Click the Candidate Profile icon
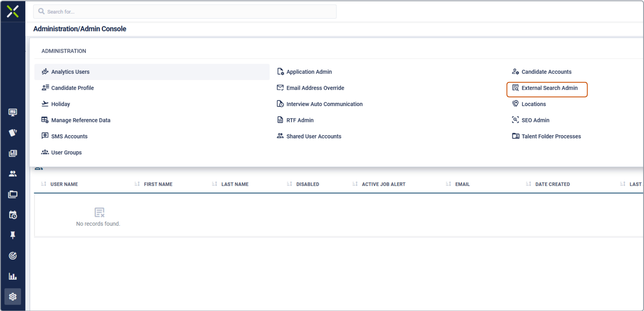This screenshot has width=644, height=311. pyautogui.click(x=45, y=88)
